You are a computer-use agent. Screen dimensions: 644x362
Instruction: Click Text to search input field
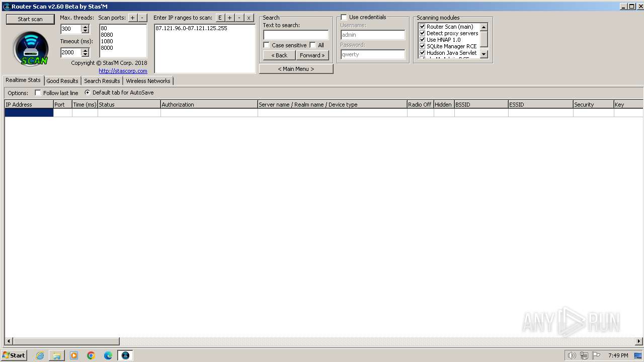click(x=296, y=35)
